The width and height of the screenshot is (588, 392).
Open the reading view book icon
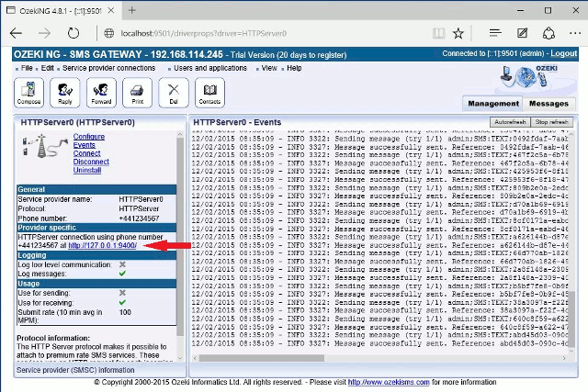click(438, 33)
